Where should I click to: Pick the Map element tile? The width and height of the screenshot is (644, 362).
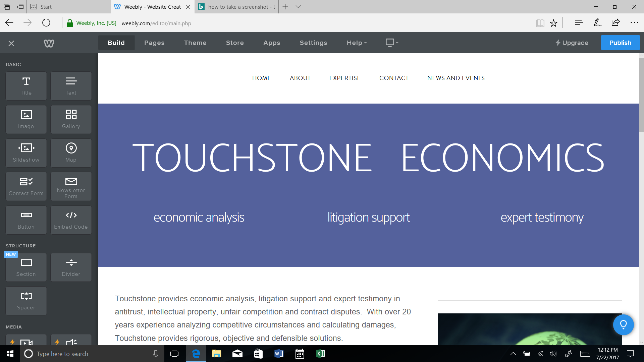pos(71,153)
